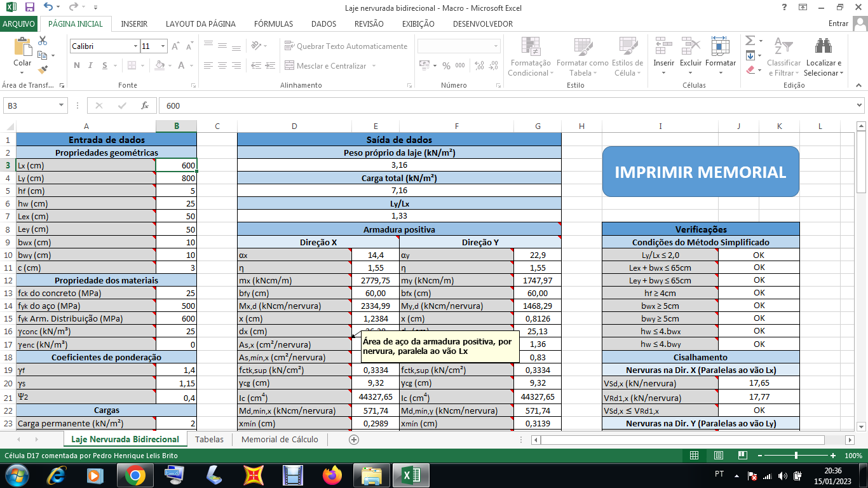
Task: Activate the Format Painter brush
Action: point(43,69)
